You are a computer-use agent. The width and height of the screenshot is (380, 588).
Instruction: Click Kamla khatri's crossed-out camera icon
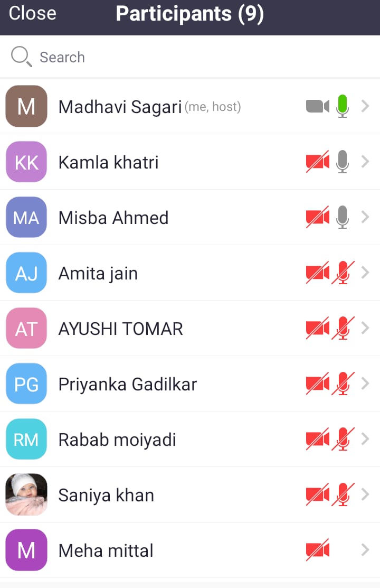point(317,162)
